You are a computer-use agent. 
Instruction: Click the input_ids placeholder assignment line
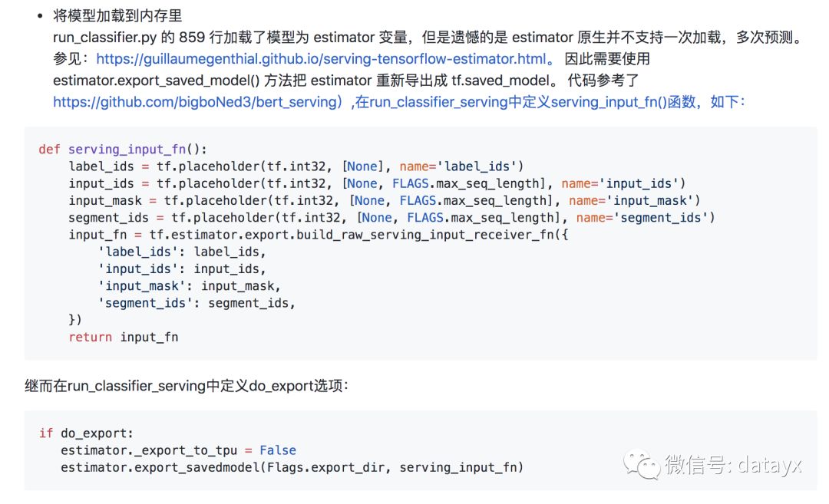click(x=377, y=183)
